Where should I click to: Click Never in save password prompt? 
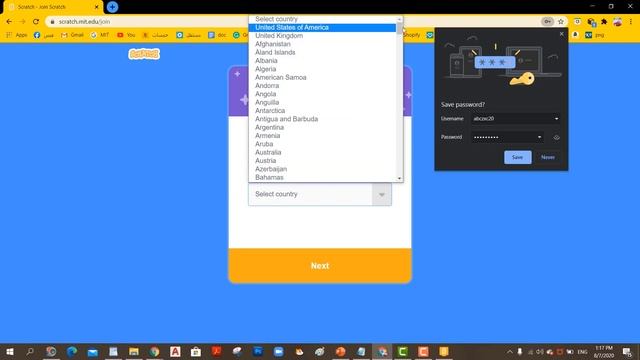point(548,157)
